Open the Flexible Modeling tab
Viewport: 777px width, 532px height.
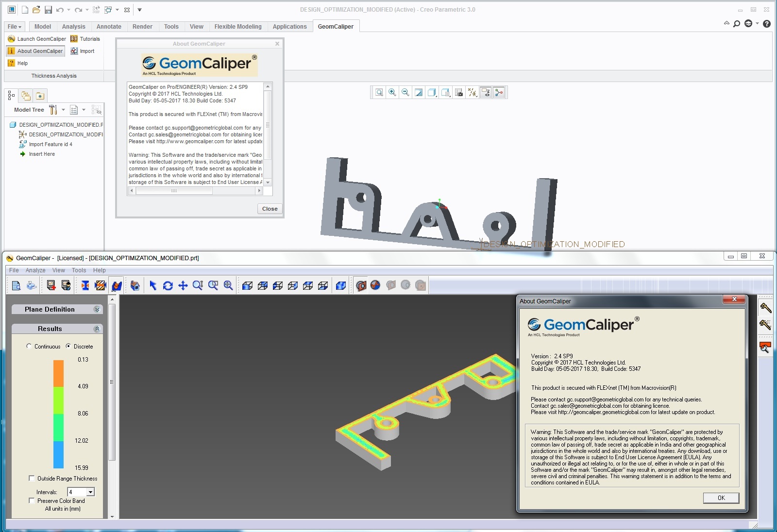[238, 27]
